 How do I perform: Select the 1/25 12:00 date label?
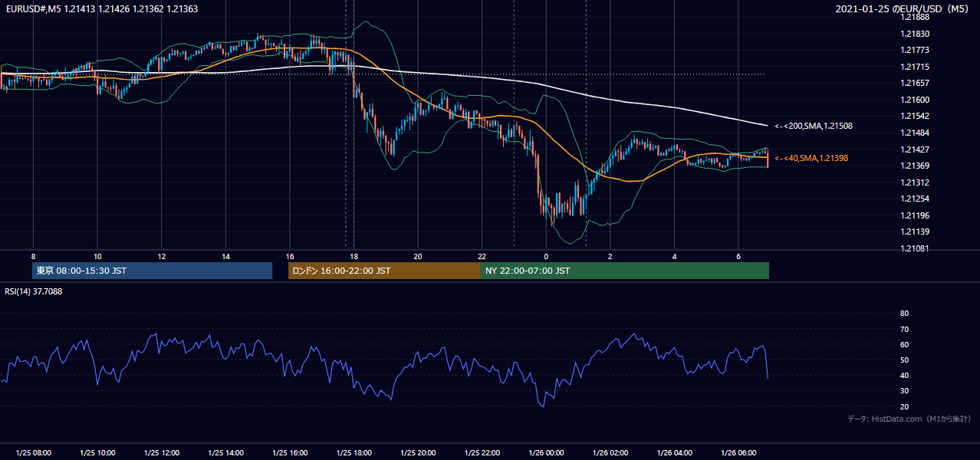pos(162,452)
